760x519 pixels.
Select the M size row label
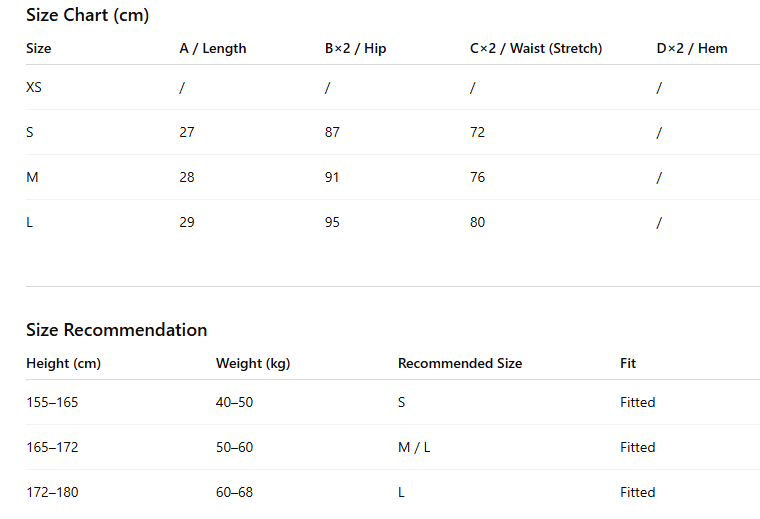[32, 177]
